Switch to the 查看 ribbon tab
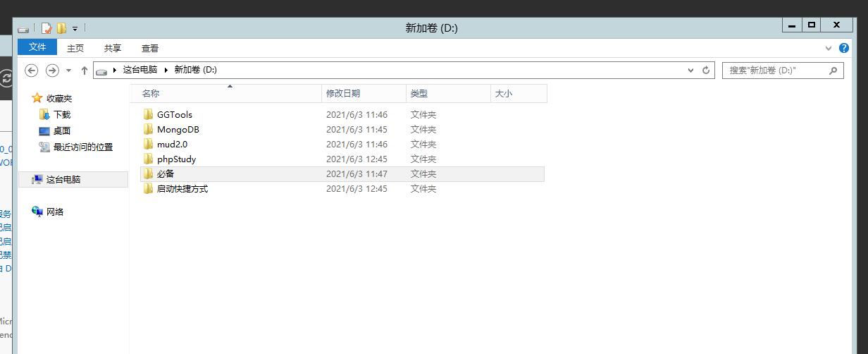868x354 pixels. [150, 48]
